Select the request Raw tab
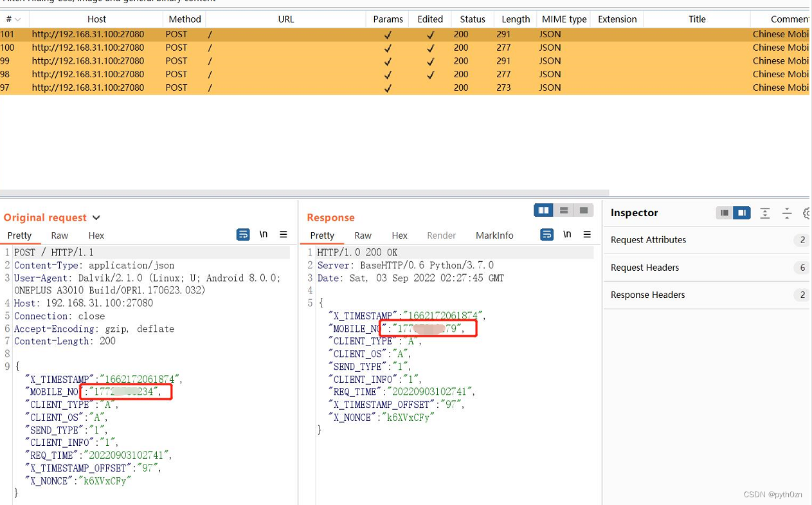Image resolution: width=812 pixels, height=505 pixels. coord(60,235)
